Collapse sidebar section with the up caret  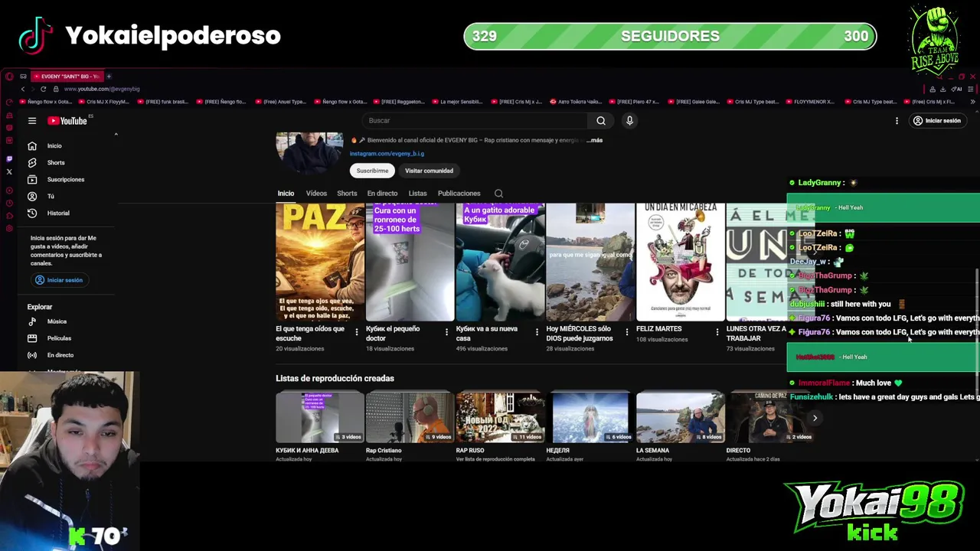tap(116, 135)
